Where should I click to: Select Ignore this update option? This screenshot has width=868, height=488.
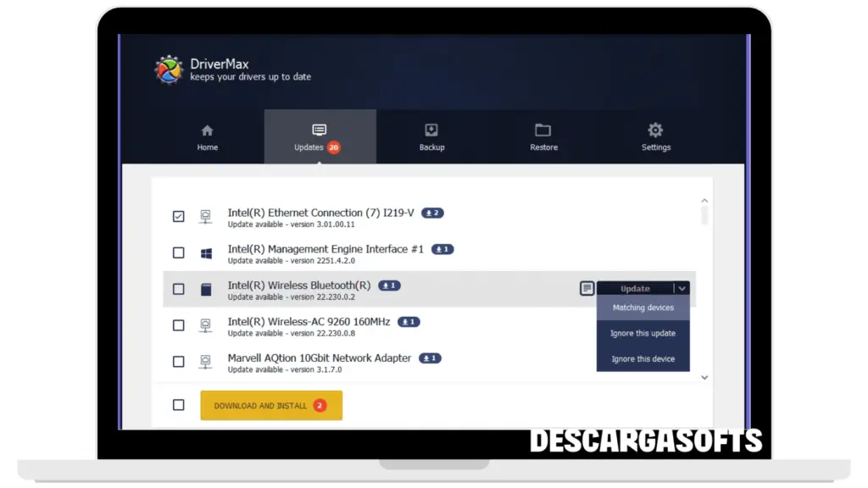[x=643, y=333]
